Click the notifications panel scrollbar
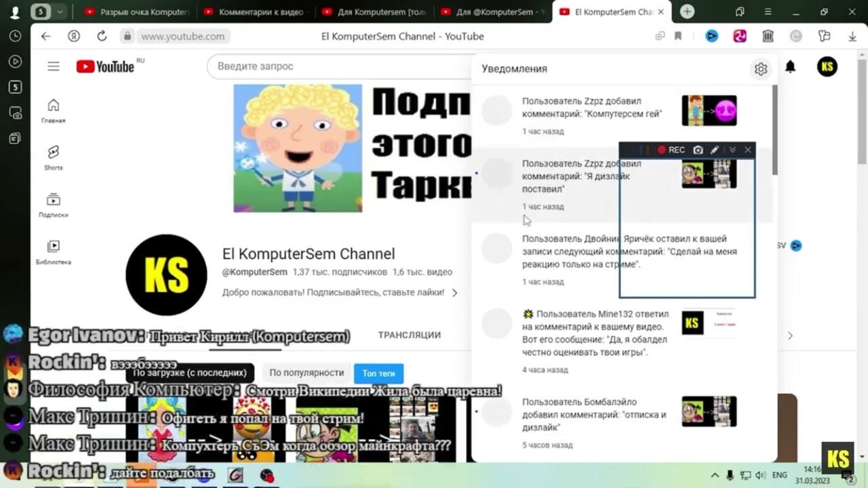The image size is (868, 488). point(774,129)
